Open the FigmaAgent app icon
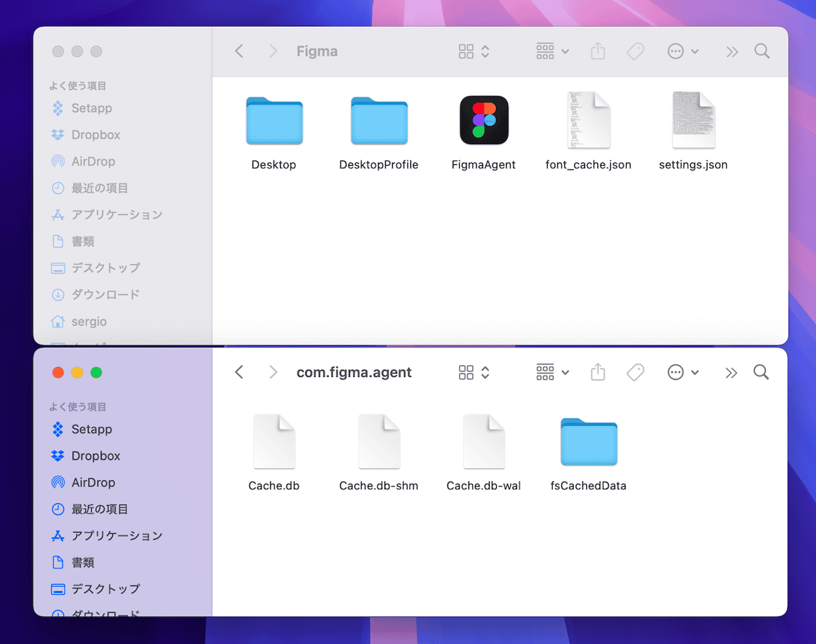816x644 pixels. [484, 121]
